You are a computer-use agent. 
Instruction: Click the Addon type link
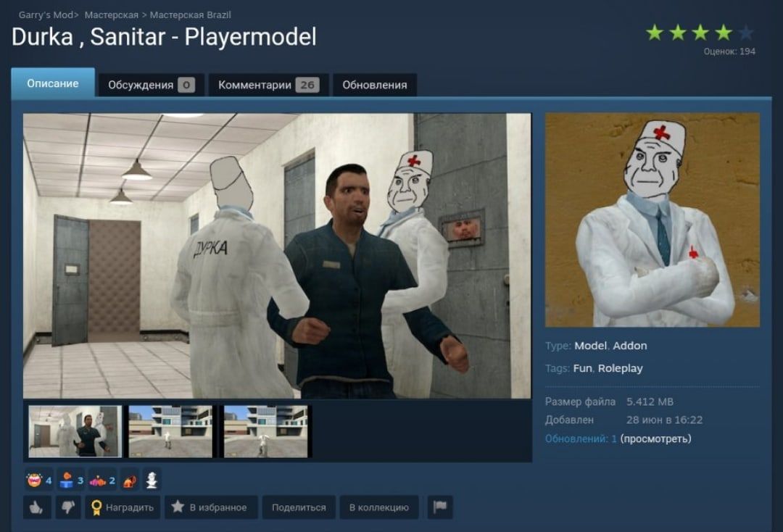pyautogui.click(x=630, y=345)
